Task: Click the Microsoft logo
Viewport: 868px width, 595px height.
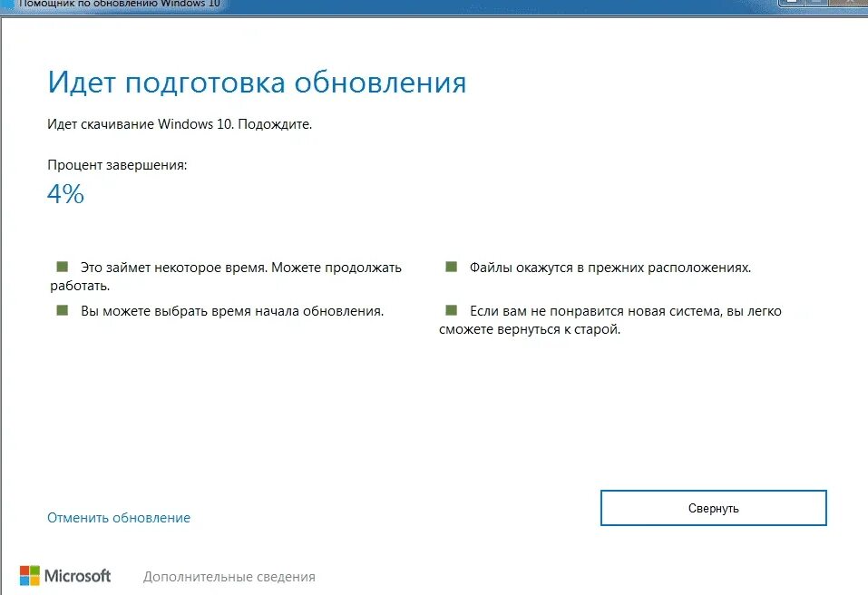Action: tap(65, 576)
